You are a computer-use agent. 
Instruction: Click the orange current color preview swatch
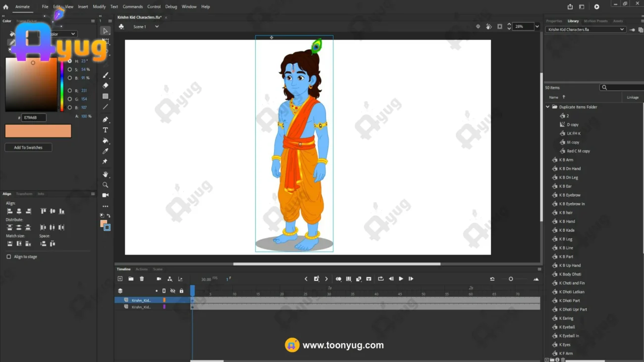(38, 131)
